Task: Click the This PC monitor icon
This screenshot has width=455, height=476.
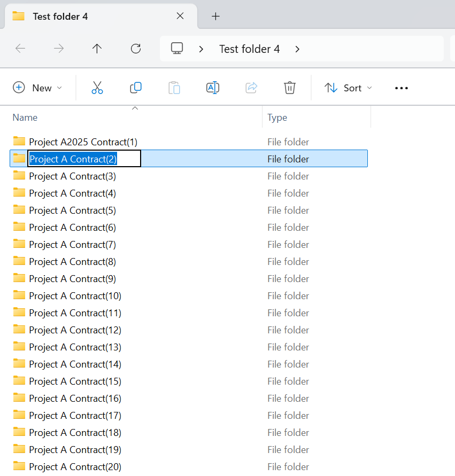Action: [177, 49]
